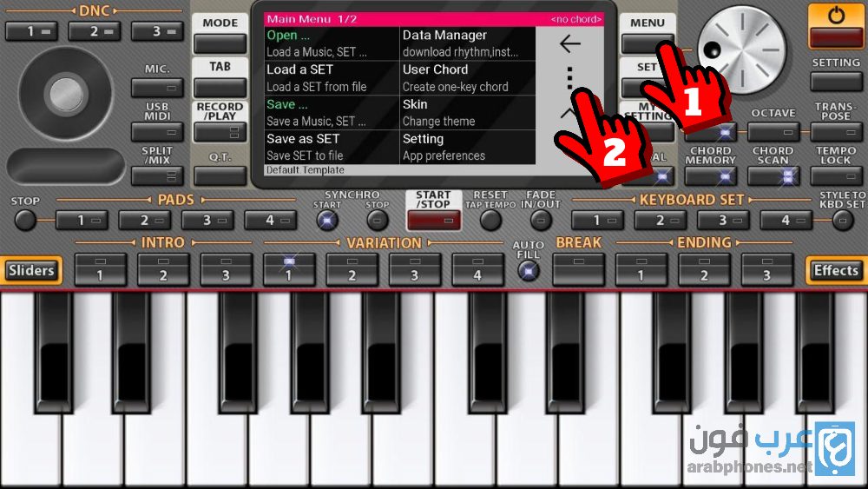
Task: Toggle DNC button 2
Action: coord(94,31)
